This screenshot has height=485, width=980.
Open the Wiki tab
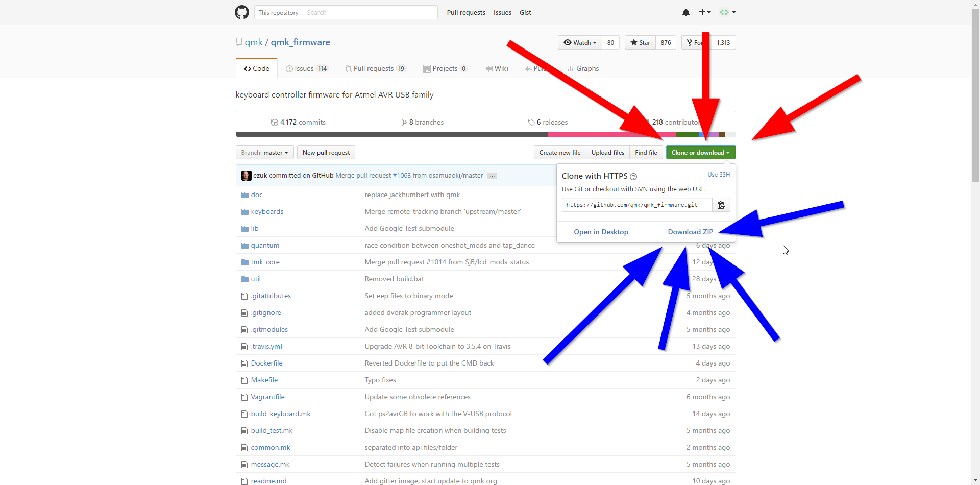(x=497, y=69)
